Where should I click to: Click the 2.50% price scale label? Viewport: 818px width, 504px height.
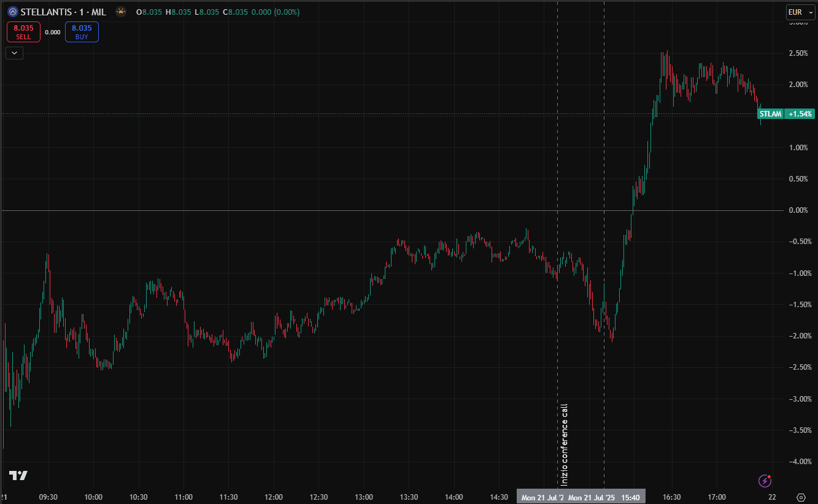click(x=798, y=53)
